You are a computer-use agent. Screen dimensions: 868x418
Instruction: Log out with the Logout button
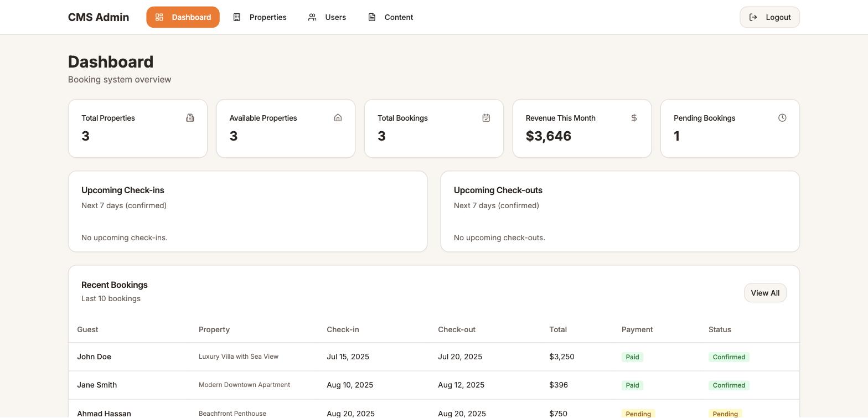coord(769,17)
